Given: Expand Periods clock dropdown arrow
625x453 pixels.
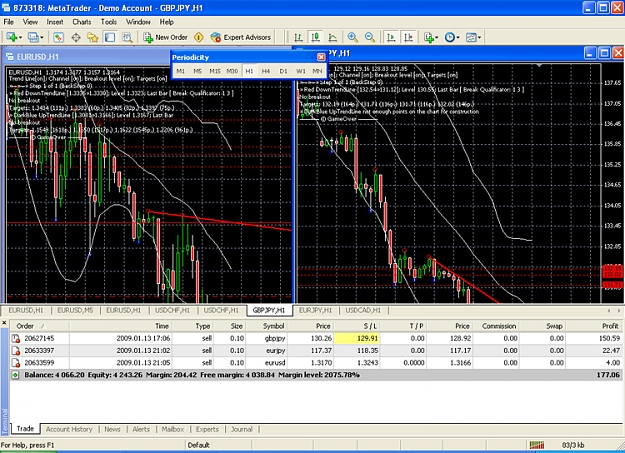Looking at the screenshot, I should tap(458, 38).
